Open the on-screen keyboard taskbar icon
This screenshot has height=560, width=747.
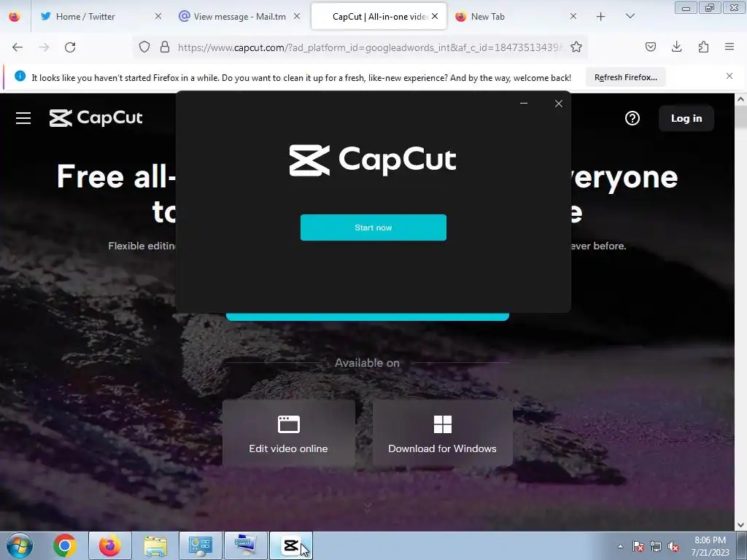(x=245, y=545)
